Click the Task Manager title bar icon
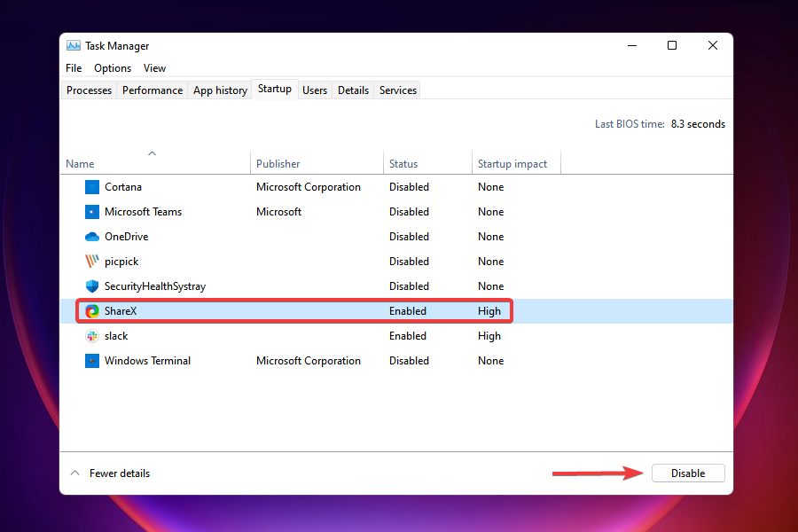The width and height of the screenshot is (798, 532). click(74, 46)
